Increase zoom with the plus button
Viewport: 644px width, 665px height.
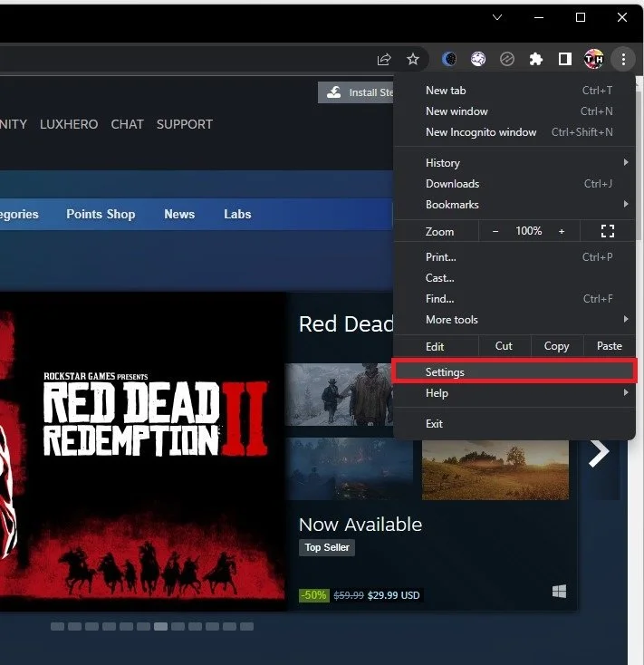[x=562, y=231]
